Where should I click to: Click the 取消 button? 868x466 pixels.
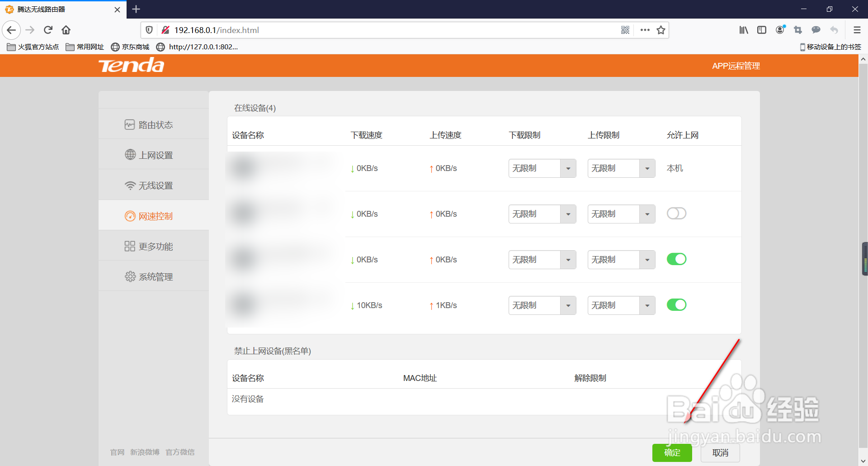(720, 452)
